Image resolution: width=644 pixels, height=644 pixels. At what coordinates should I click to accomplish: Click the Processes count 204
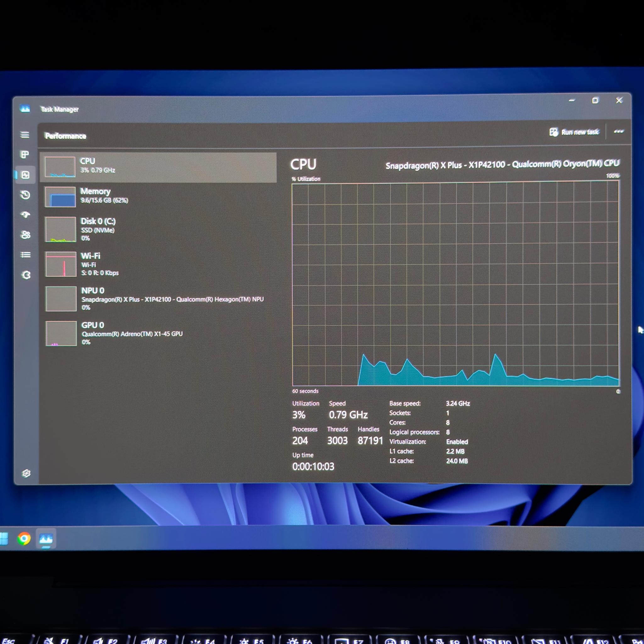tap(300, 441)
